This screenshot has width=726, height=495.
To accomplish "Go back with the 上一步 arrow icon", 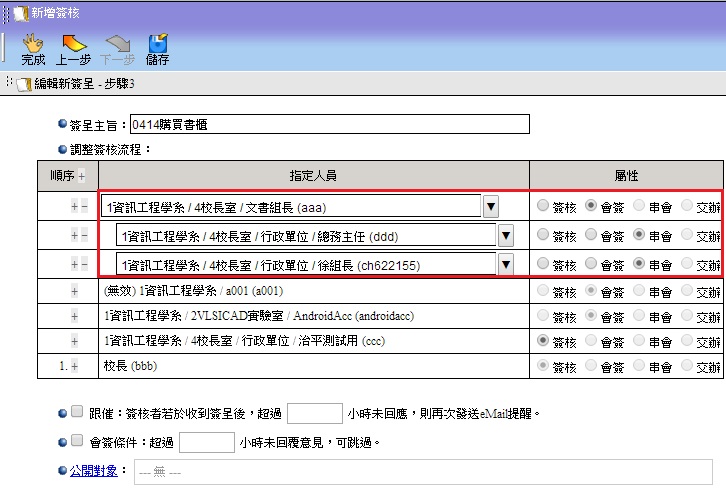I will pos(74,43).
